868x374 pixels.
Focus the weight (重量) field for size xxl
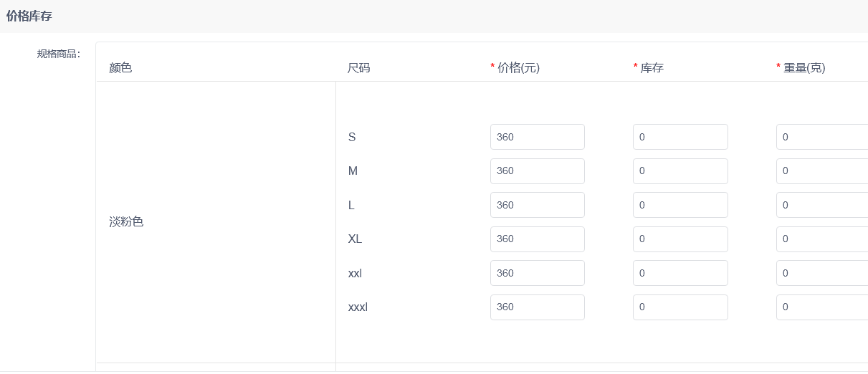[x=821, y=273]
